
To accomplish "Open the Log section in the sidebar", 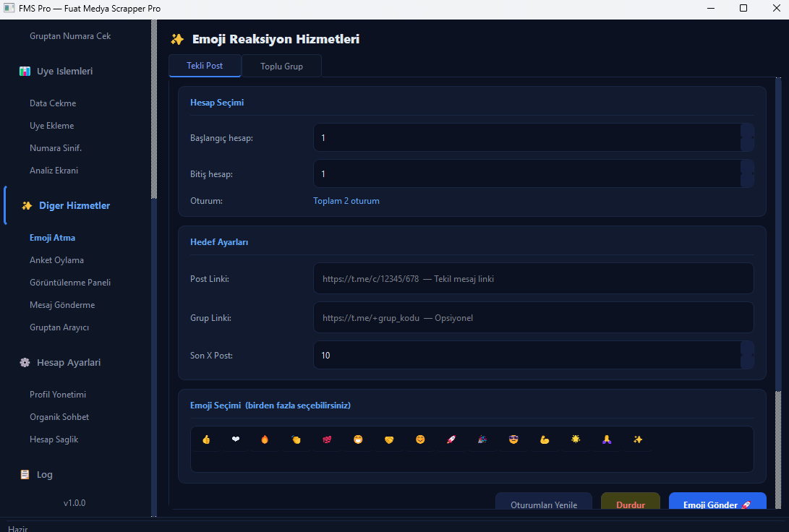I will click(x=44, y=475).
